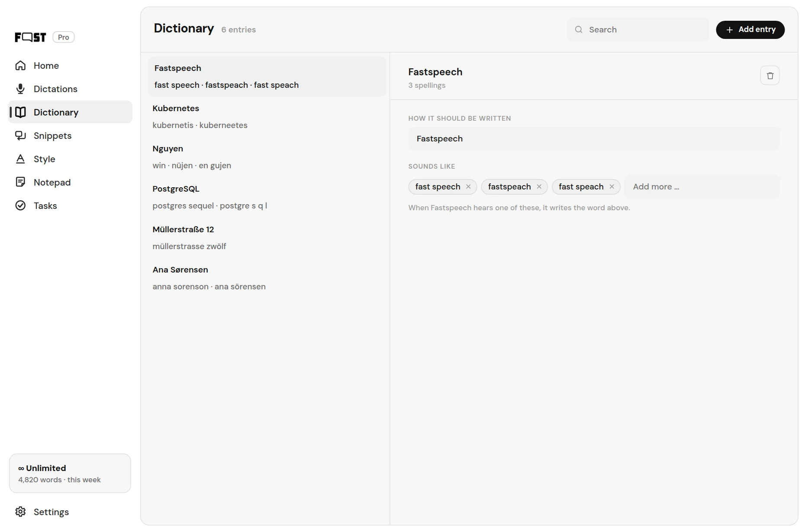This screenshot has width=805, height=532.
Task: Go to Home in the sidebar
Action: tap(71, 66)
